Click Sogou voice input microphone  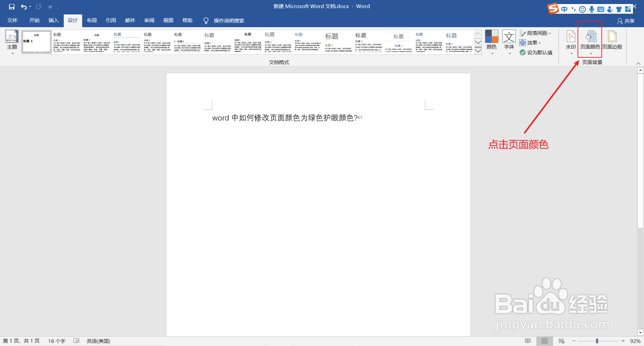tap(592, 9)
